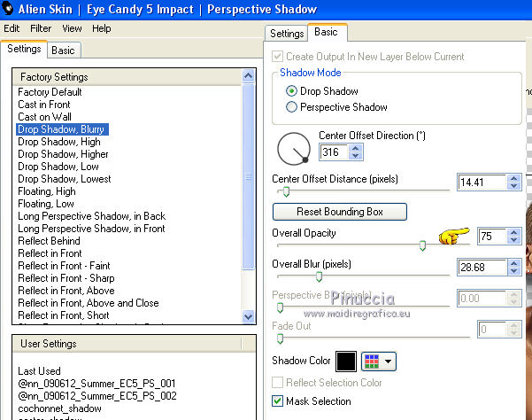Decrease Center Offset Distance with down arrow
The height and width of the screenshot is (420, 532).
click(513, 186)
